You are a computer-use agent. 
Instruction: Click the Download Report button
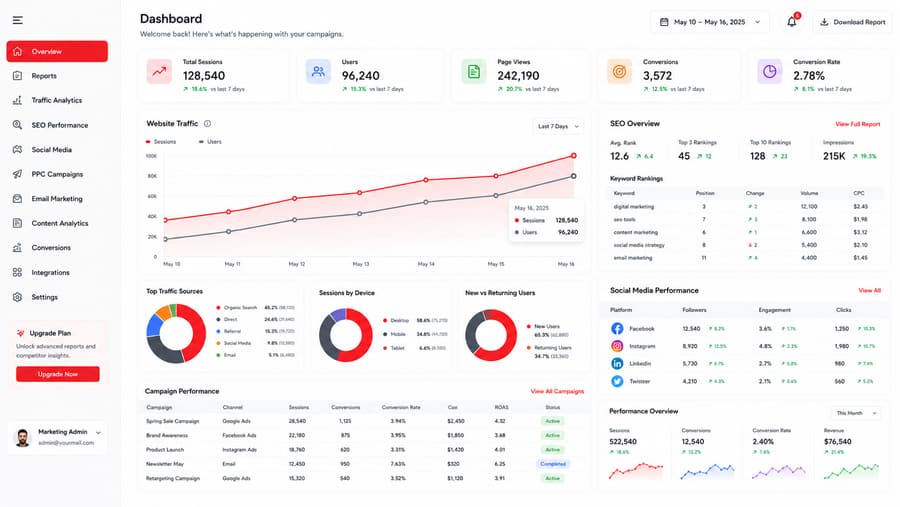852,22
